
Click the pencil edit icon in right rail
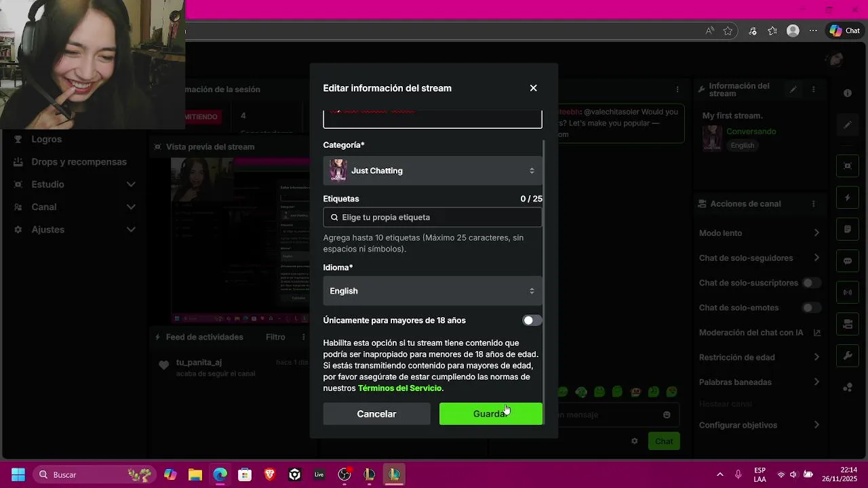(x=848, y=125)
